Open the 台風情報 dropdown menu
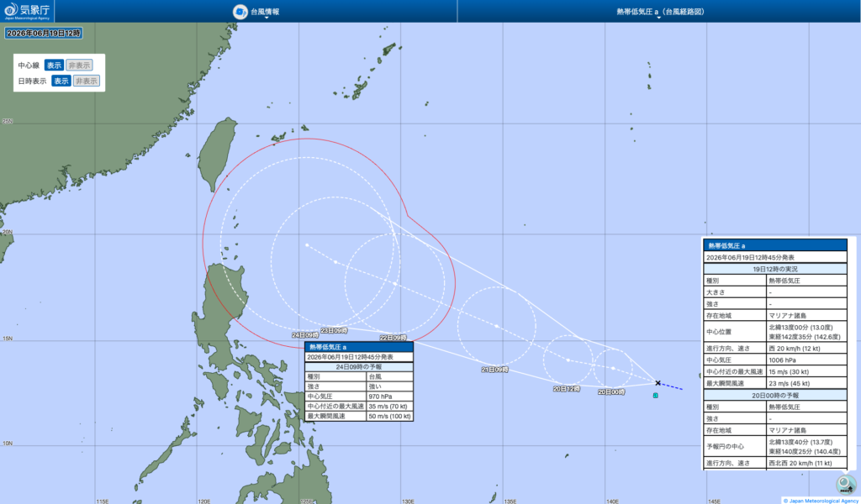 [x=266, y=12]
